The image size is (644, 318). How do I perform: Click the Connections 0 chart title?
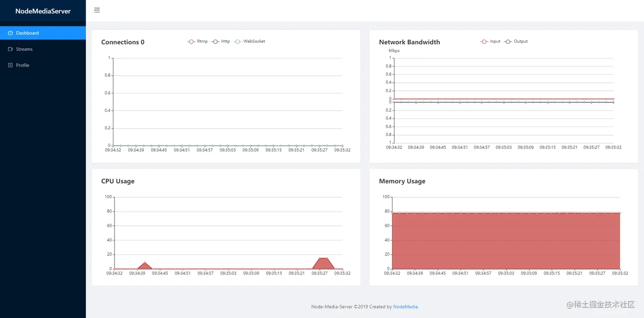click(123, 42)
